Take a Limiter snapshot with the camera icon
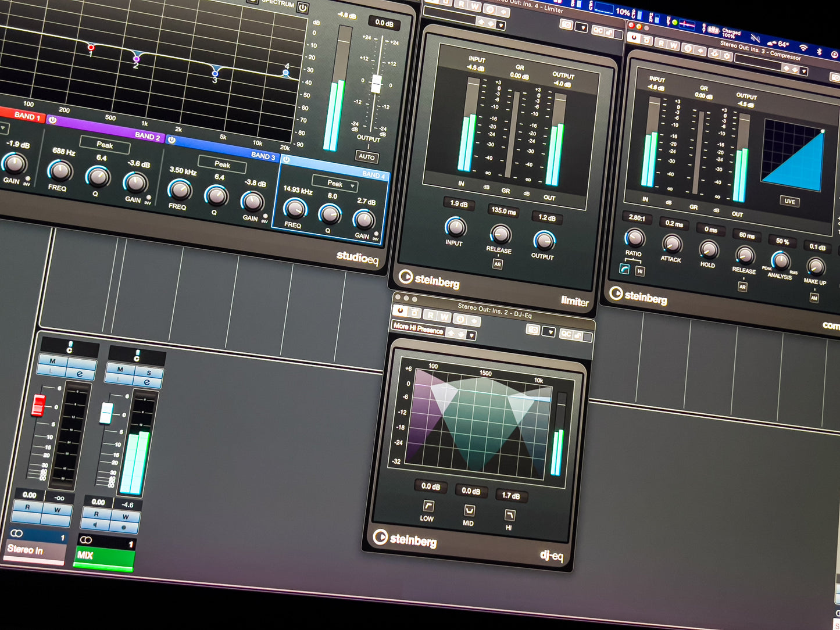The width and height of the screenshot is (840, 630). pos(567,24)
